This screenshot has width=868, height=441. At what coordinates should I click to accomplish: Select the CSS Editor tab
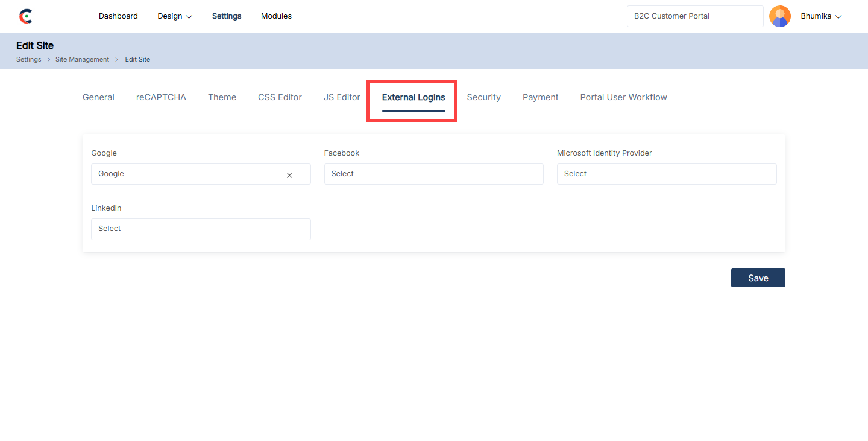pos(280,97)
